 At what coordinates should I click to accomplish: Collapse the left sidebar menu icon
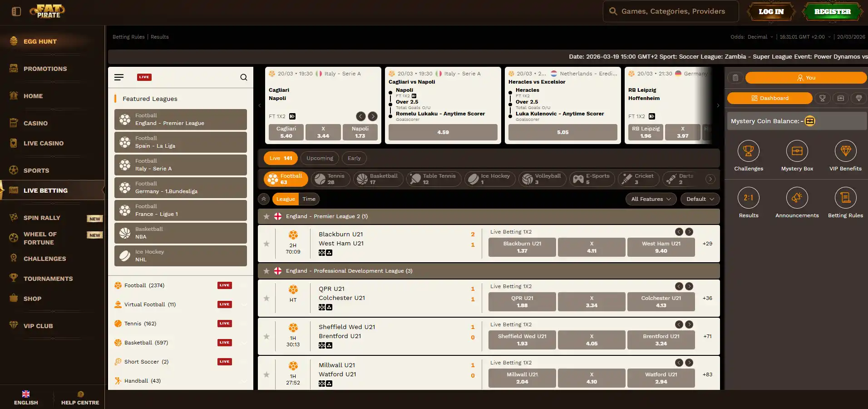tap(16, 11)
